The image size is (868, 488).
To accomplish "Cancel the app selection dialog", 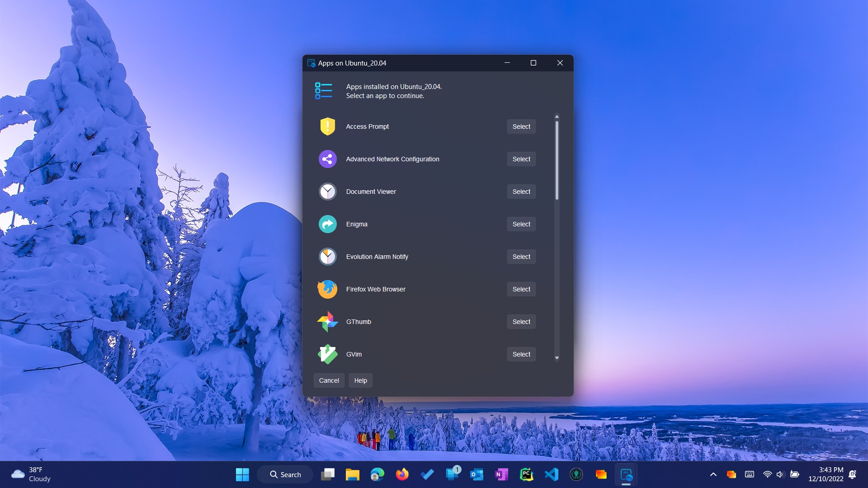I will [x=329, y=380].
